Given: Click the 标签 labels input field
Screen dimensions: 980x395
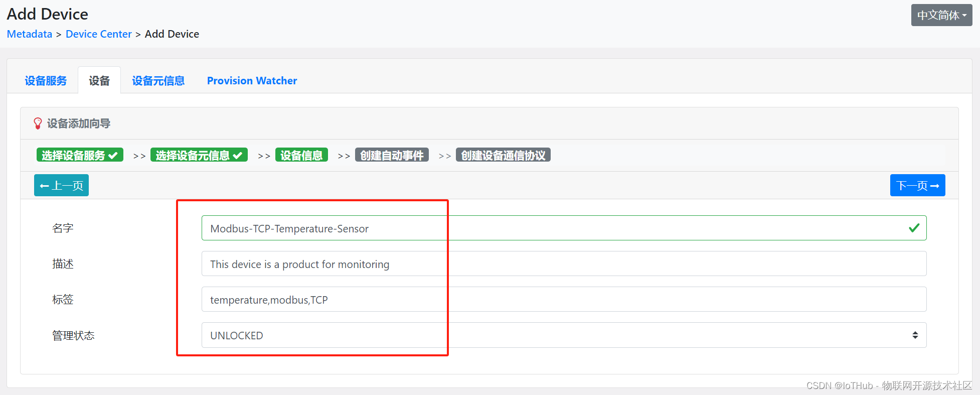Looking at the screenshot, I should tap(564, 299).
